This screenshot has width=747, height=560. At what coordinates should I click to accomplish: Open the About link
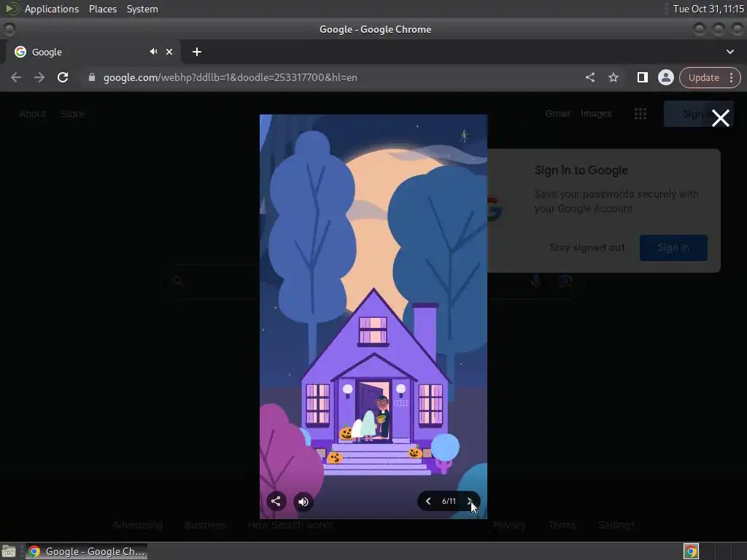pos(32,114)
